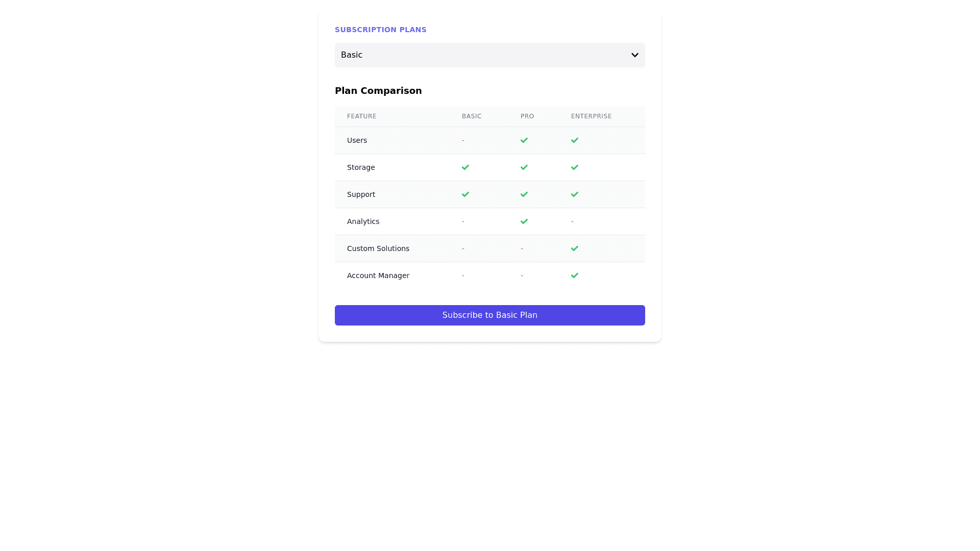Click the Pro column header
The width and height of the screenshot is (980, 551).
527,116
